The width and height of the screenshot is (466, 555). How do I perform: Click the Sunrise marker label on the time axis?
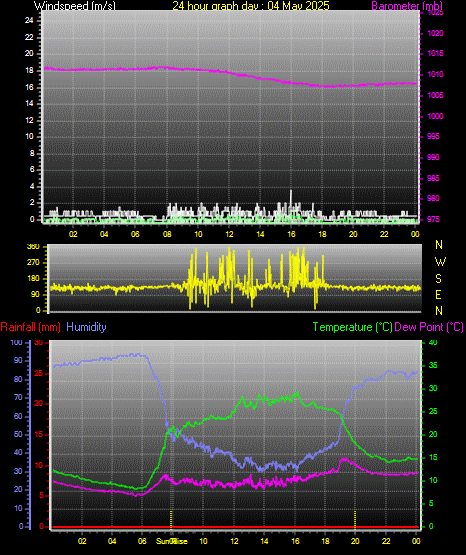click(172, 541)
